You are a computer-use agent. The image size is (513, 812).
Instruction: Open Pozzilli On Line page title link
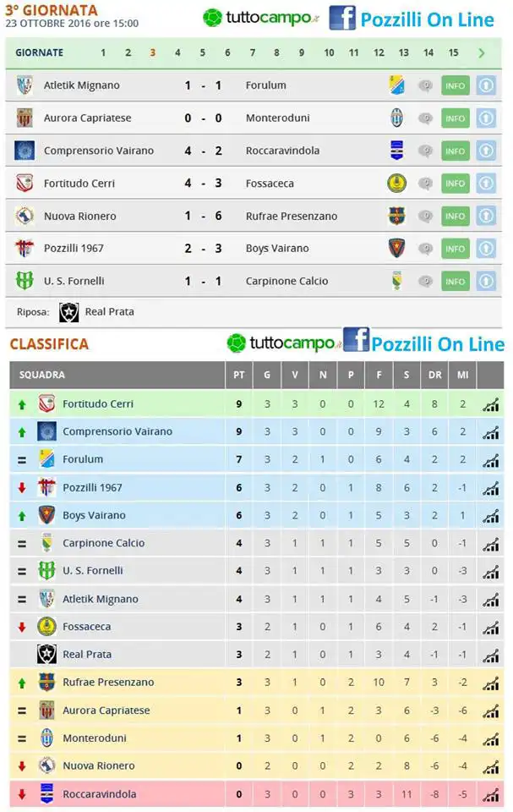coord(427,19)
